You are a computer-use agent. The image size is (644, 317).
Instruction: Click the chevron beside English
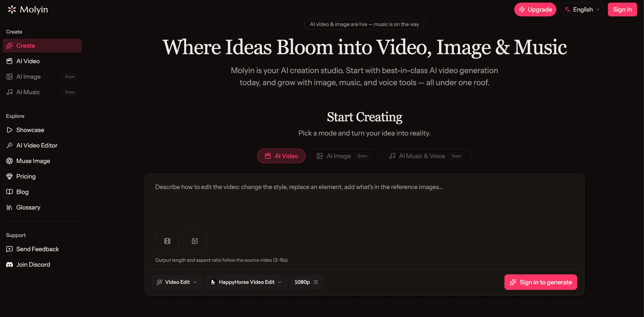[598, 9]
